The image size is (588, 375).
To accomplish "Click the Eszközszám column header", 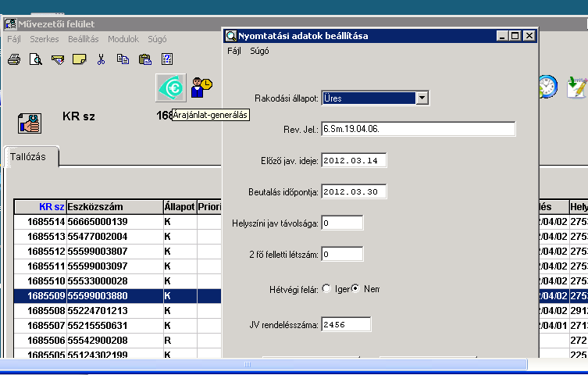I will (115, 207).
